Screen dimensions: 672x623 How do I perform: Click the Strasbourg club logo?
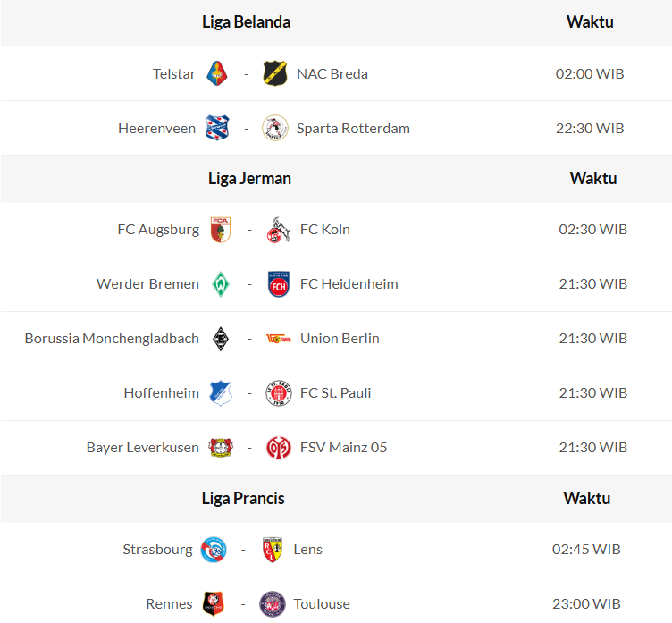214,550
